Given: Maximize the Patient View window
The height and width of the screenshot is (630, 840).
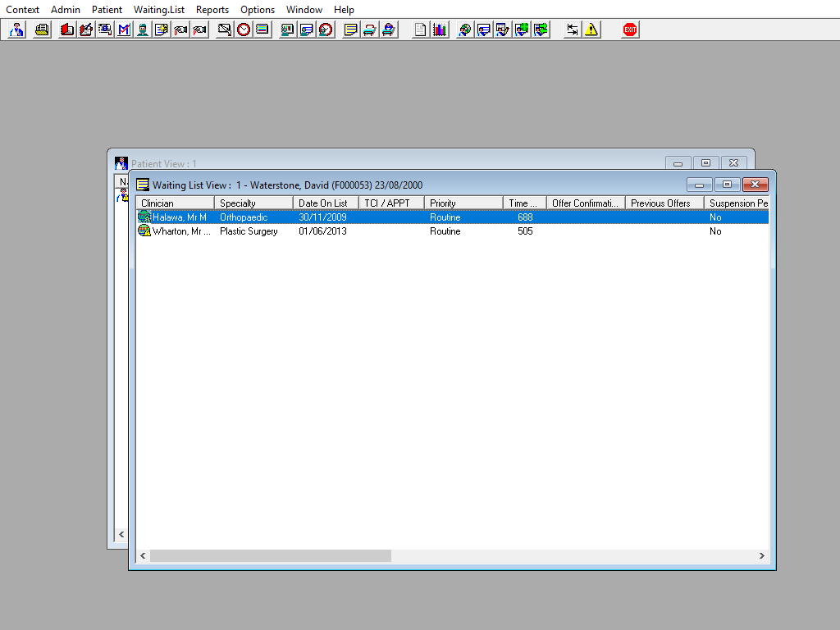Looking at the screenshot, I should (705, 163).
